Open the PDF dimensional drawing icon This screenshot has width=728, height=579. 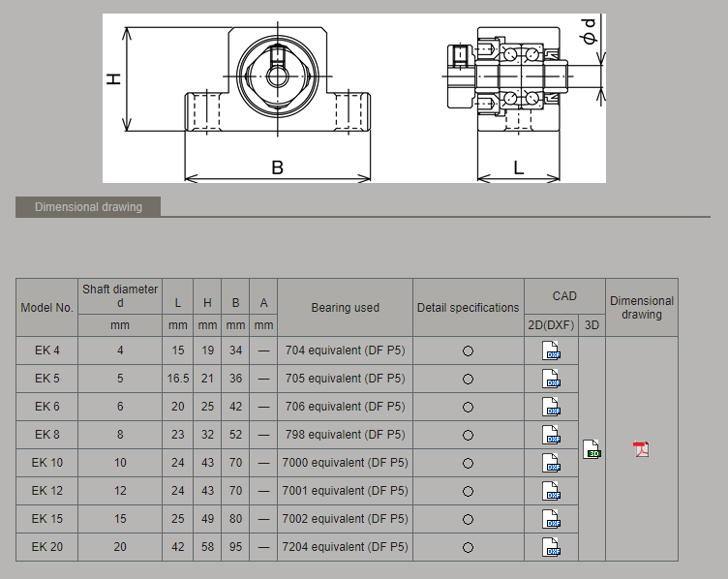tap(641, 449)
